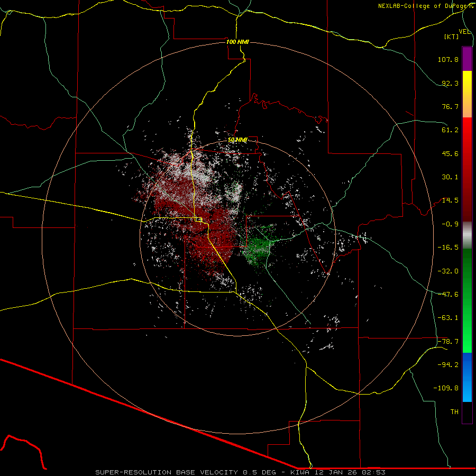476x476 pixels.
Task: Click the Super-Resolution Base Velocity footer caption
Action: click(241, 472)
